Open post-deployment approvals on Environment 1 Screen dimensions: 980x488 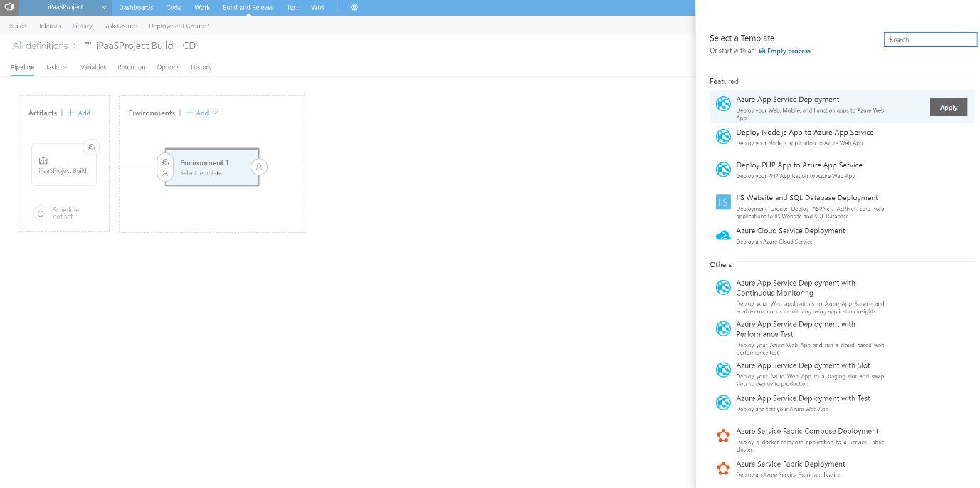coord(260,167)
